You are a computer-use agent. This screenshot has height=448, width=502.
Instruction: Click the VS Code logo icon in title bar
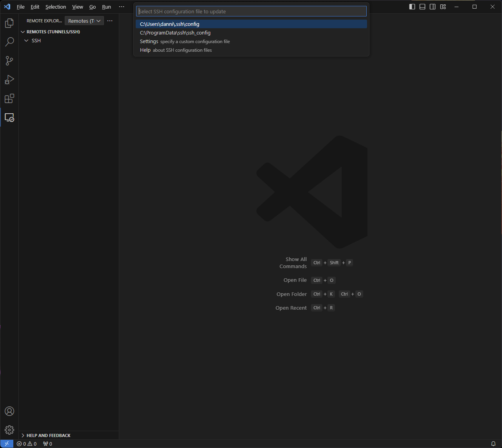7,7
